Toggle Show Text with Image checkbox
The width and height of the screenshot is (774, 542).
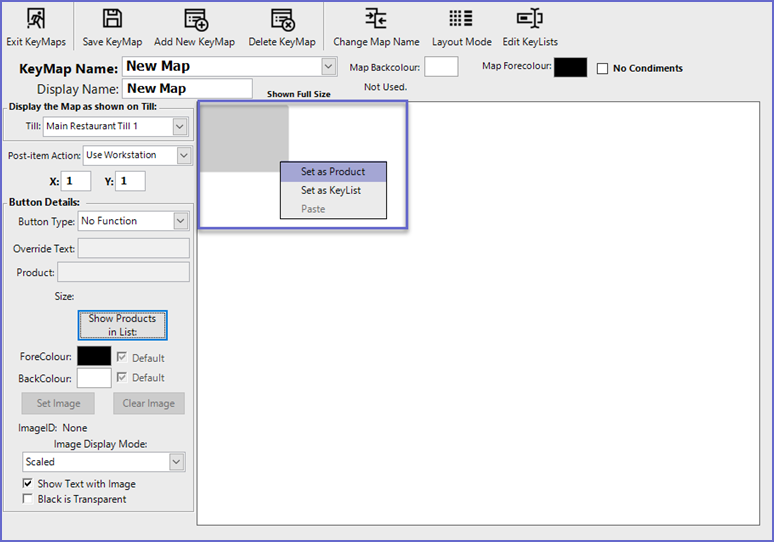click(29, 484)
